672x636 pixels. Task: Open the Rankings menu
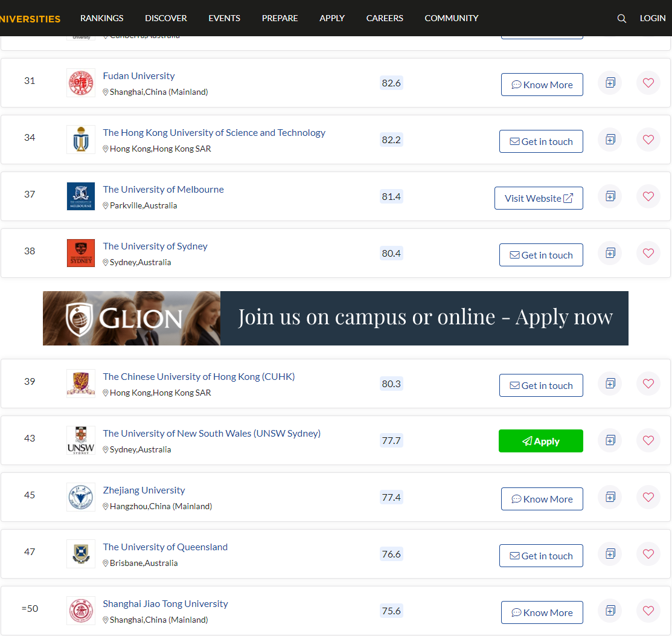(101, 18)
